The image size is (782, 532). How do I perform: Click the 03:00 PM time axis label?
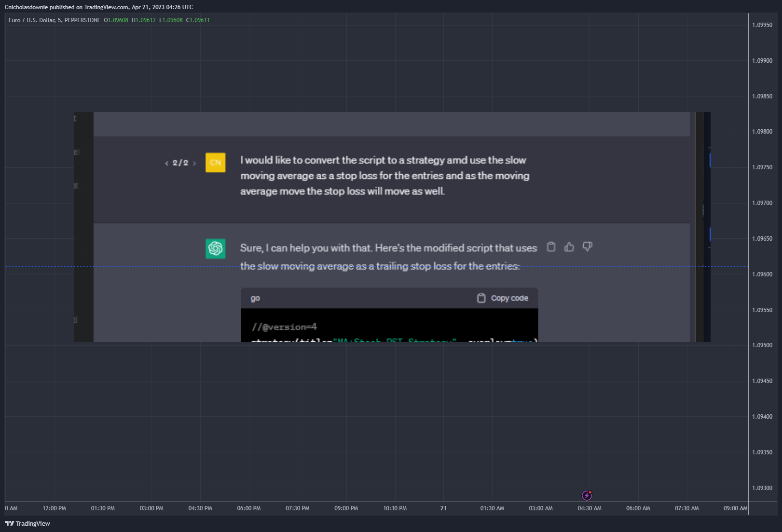pos(151,508)
